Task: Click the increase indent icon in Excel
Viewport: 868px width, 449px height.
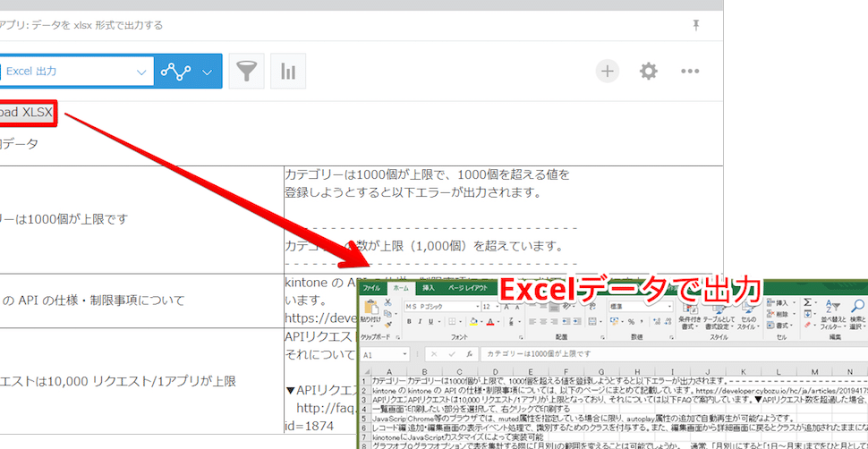Action: pyautogui.click(x=579, y=322)
